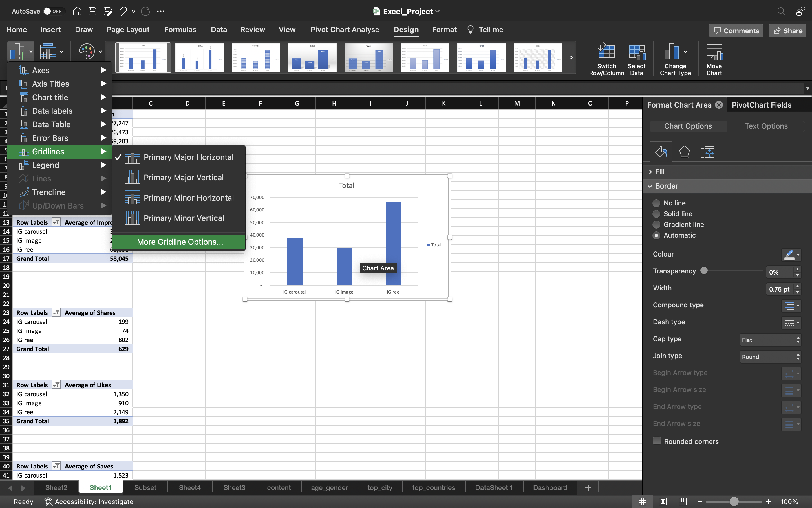This screenshot has height=508, width=812.
Task: Click the Save As (edit) icon
Action: 108,11
